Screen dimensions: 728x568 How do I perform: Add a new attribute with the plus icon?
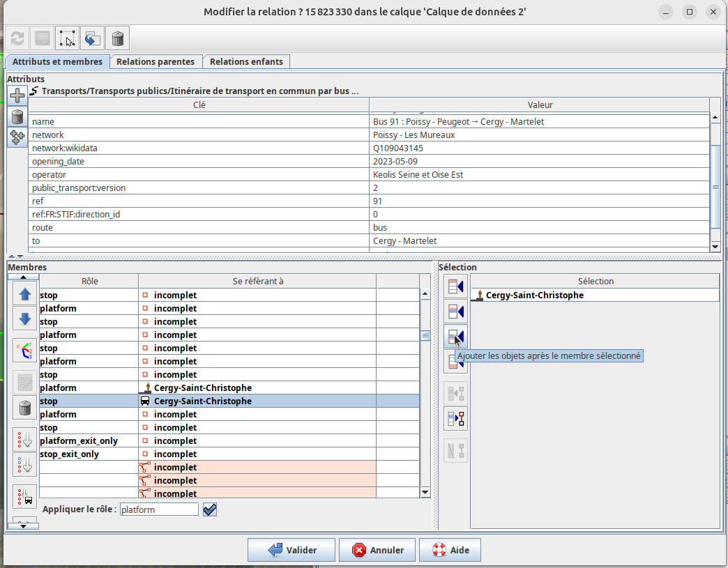click(x=17, y=95)
